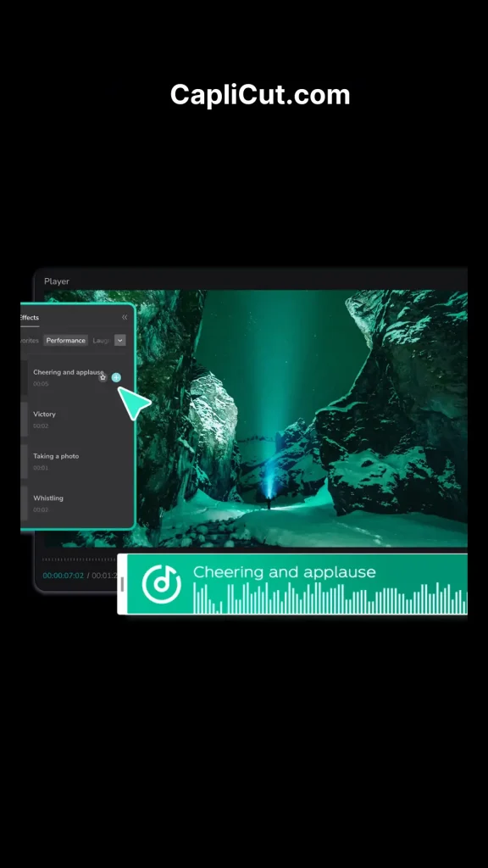Viewport: 488px width, 868px height.
Task: Click the CapliCut.com title text
Action: coord(260,95)
